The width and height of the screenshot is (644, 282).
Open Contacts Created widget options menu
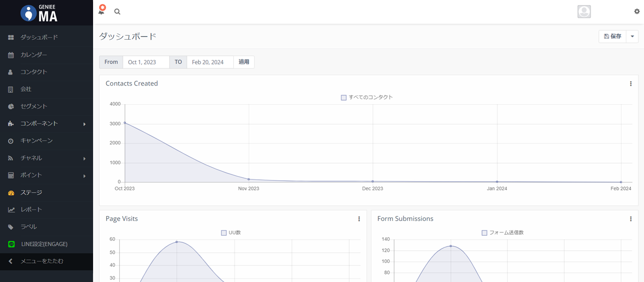click(x=630, y=84)
